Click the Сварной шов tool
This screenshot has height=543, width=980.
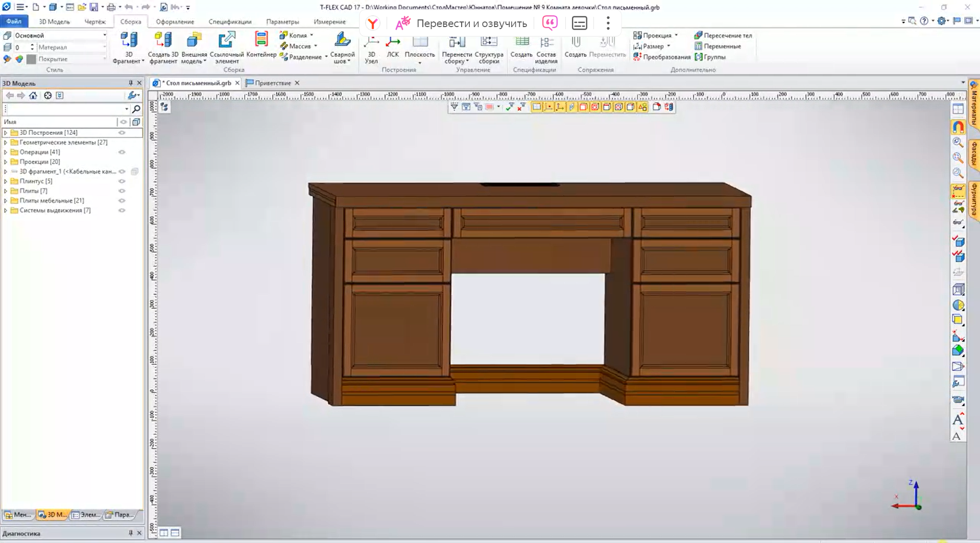click(x=342, y=48)
